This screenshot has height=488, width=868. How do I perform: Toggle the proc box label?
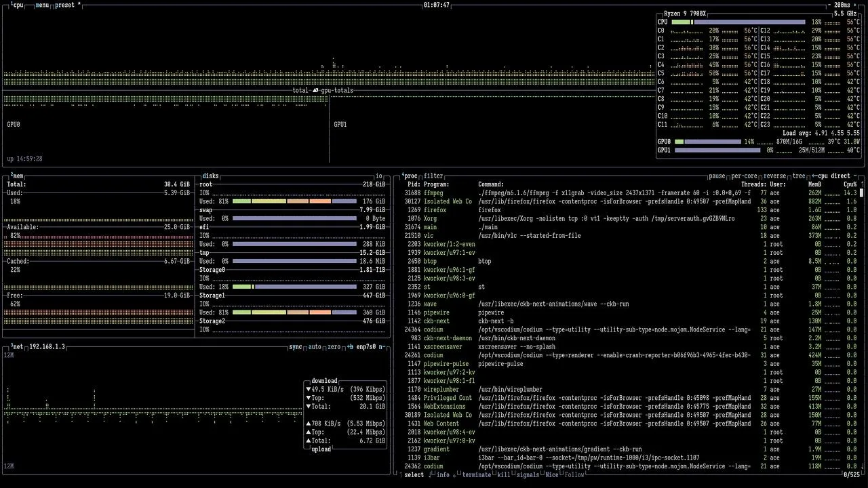410,176
